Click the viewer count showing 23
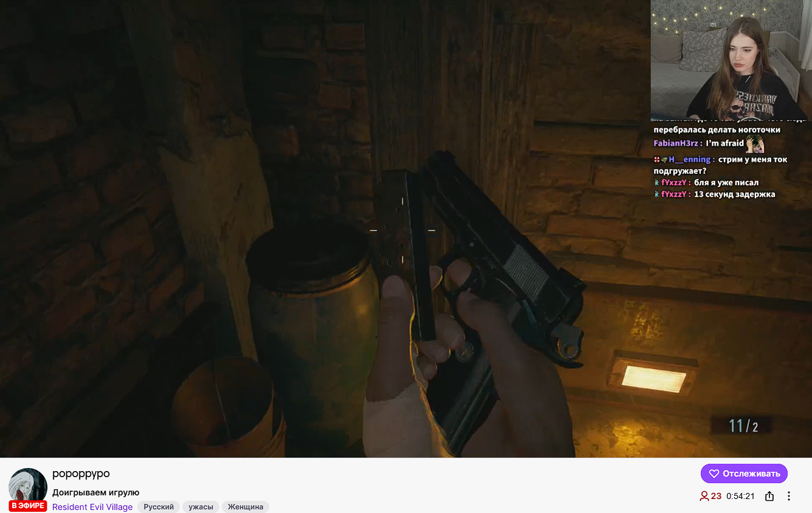 pyautogui.click(x=710, y=496)
